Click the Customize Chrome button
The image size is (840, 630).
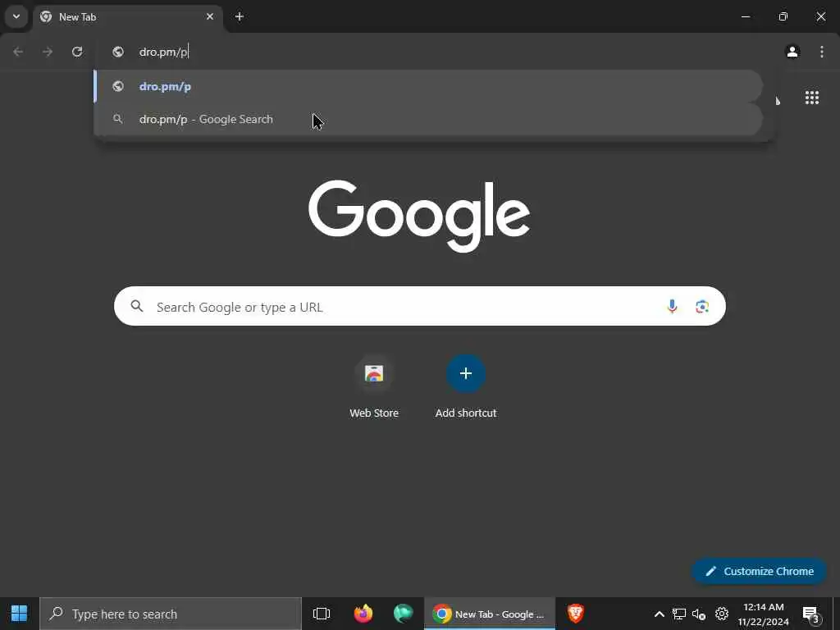tap(759, 571)
